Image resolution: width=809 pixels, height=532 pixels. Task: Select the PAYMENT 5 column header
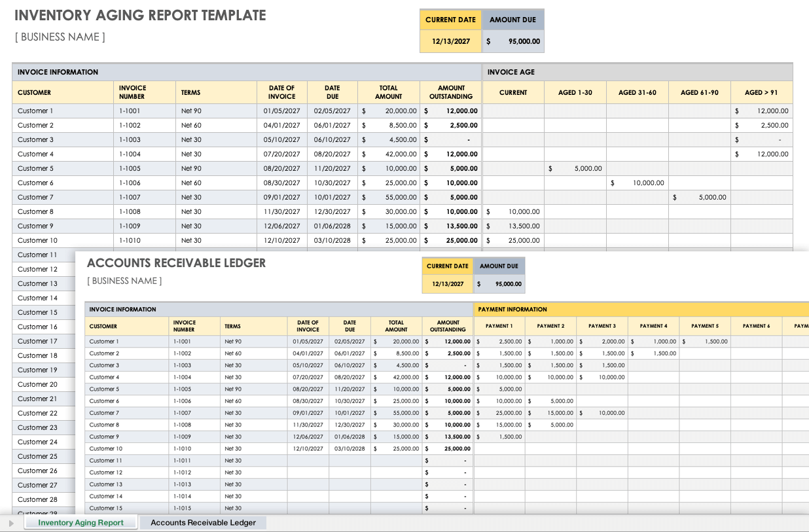[x=704, y=326]
